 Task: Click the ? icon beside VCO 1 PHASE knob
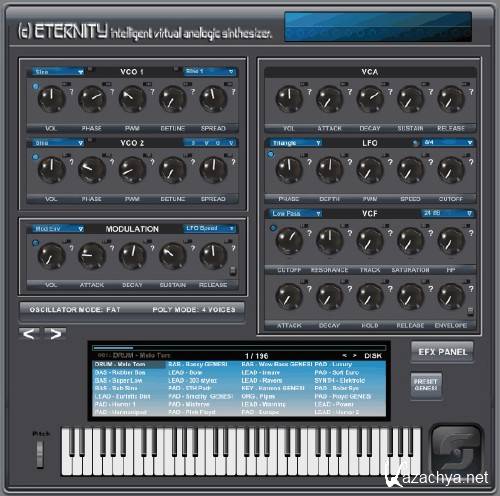(112, 92)
